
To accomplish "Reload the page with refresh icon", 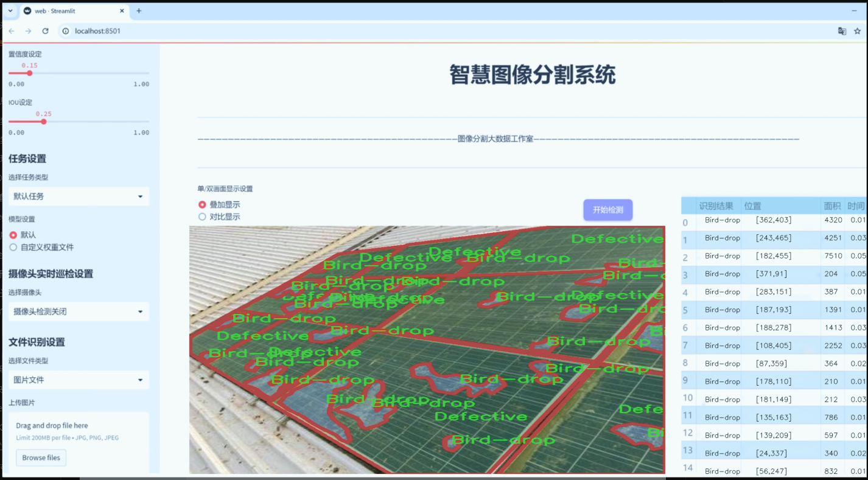I will point(45,31).
